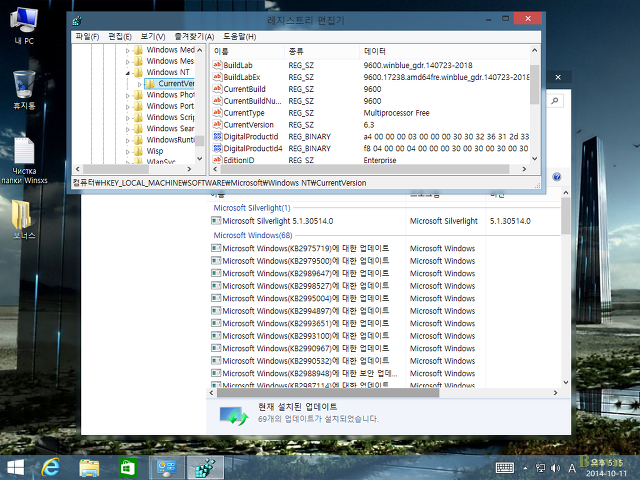640x480 pixels.
Task: Select the CurrentType string icon
Action: [217, 112]
